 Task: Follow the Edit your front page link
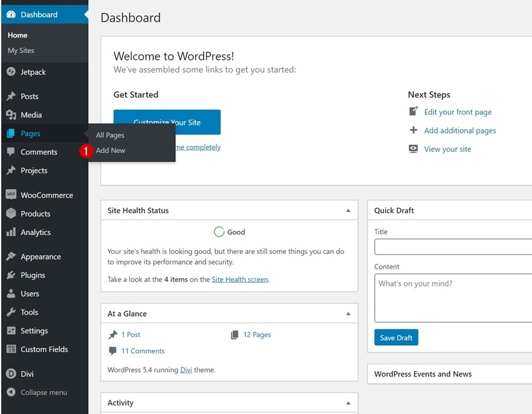(x=458, y=112)
